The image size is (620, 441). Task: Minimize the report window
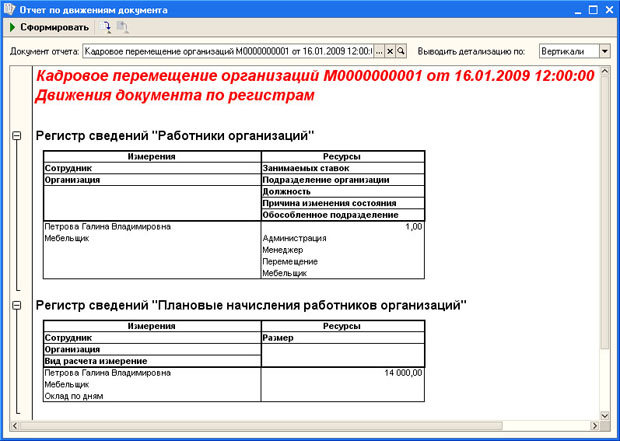(x=578, y=10)
